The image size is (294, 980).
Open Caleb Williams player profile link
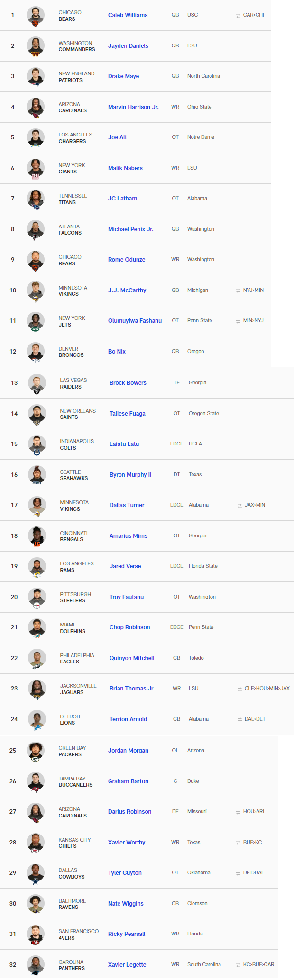click(x=128, y=15)
